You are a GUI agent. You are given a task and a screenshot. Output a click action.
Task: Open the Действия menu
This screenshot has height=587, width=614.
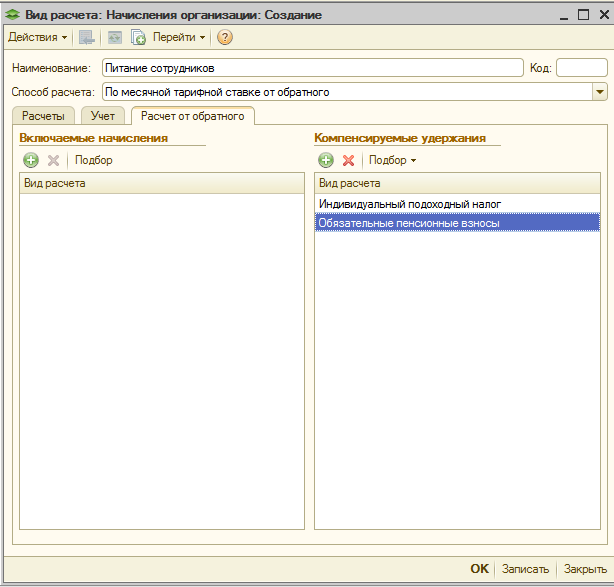(x=37, y=37)
